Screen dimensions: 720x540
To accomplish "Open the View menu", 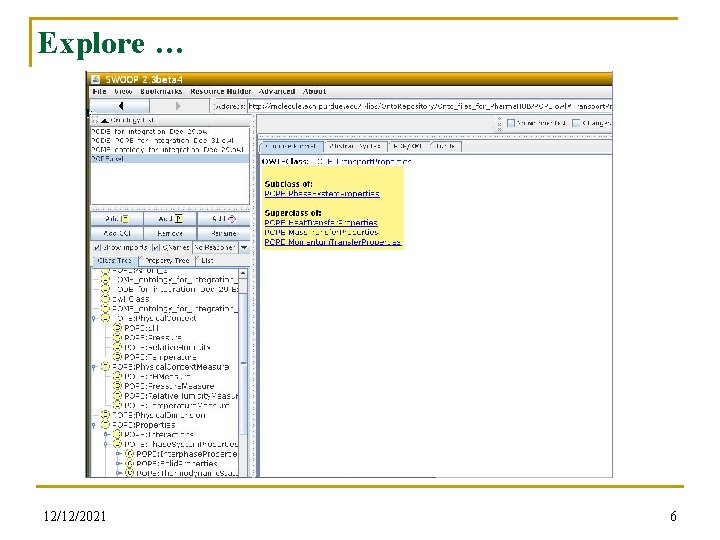I will click(123, 91).
